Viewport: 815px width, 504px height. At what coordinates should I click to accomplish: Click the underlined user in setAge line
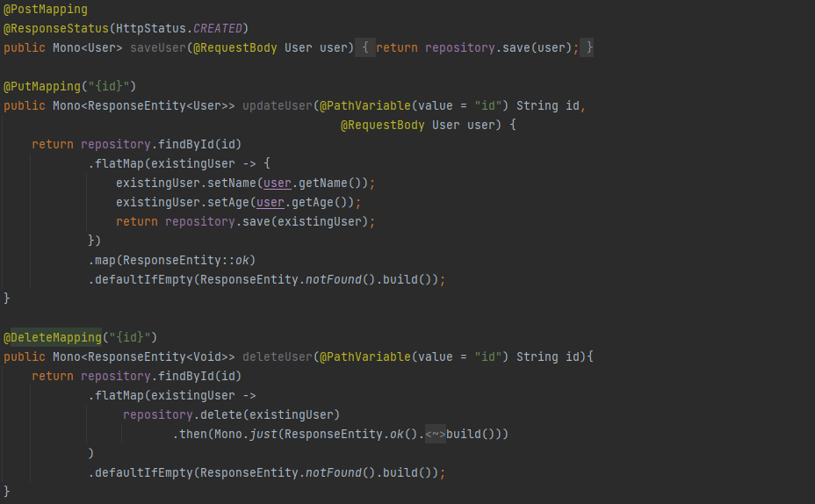270,203
